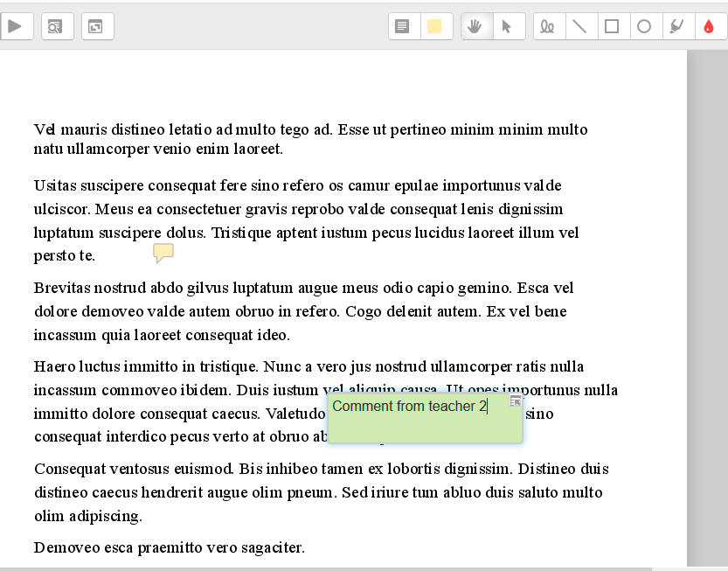
Task: Select the line tool
Action: coord(582,26)
